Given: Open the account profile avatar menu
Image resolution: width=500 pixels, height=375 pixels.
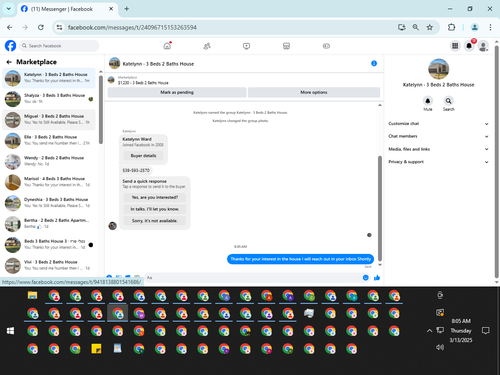Looking at the screenshot, I should tap(483, 46).
